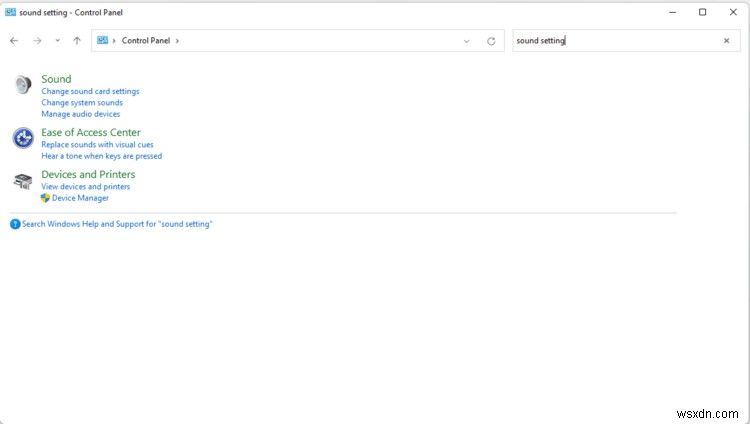This screenshot has width=750, height=424.
Task: Minimize the Control Panel window
Action: pyautogui.click(x=673, y=12)
